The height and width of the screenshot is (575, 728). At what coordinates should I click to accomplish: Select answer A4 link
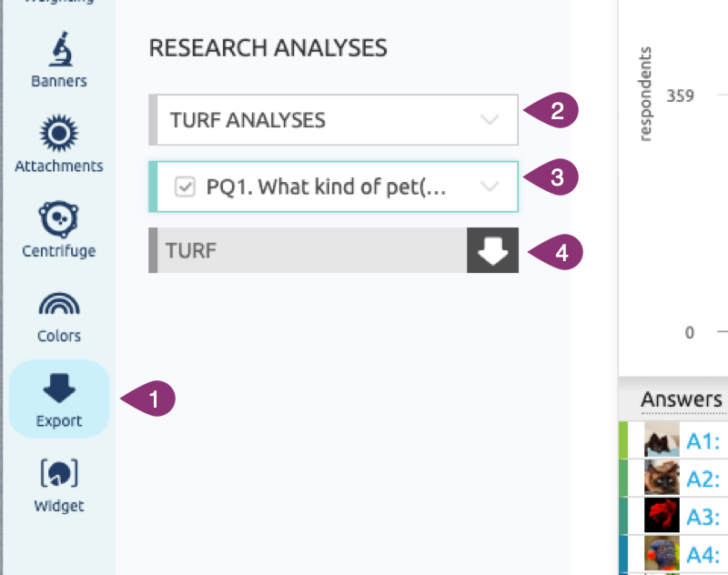[703, 554]
